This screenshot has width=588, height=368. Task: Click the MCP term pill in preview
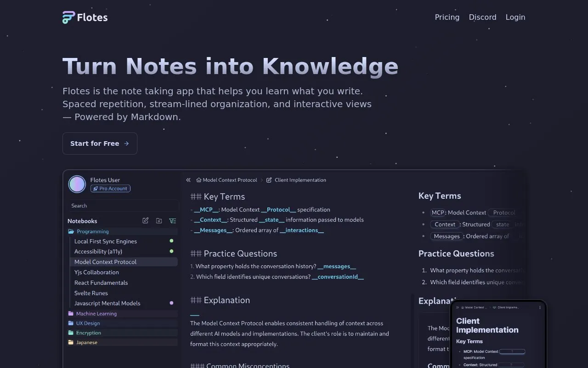(438, 213)
